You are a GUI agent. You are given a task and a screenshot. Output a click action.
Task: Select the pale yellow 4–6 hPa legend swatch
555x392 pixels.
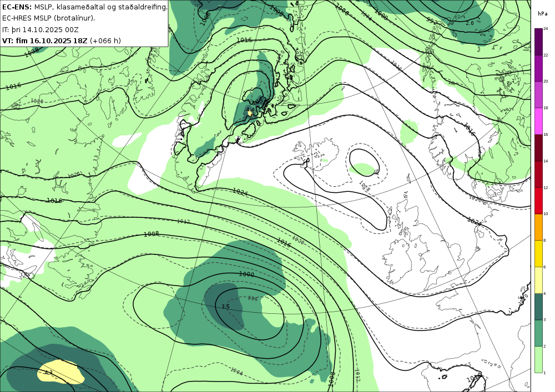point(538,280)
